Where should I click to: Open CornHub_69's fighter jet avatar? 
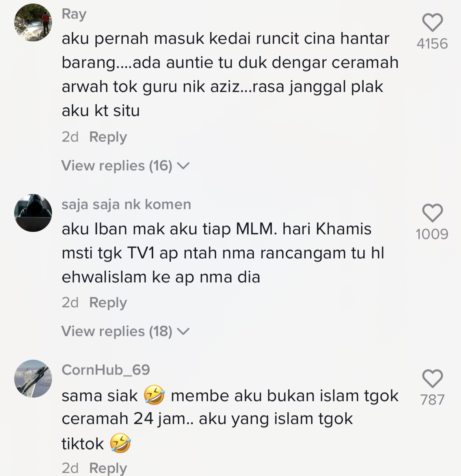(33, 379)
